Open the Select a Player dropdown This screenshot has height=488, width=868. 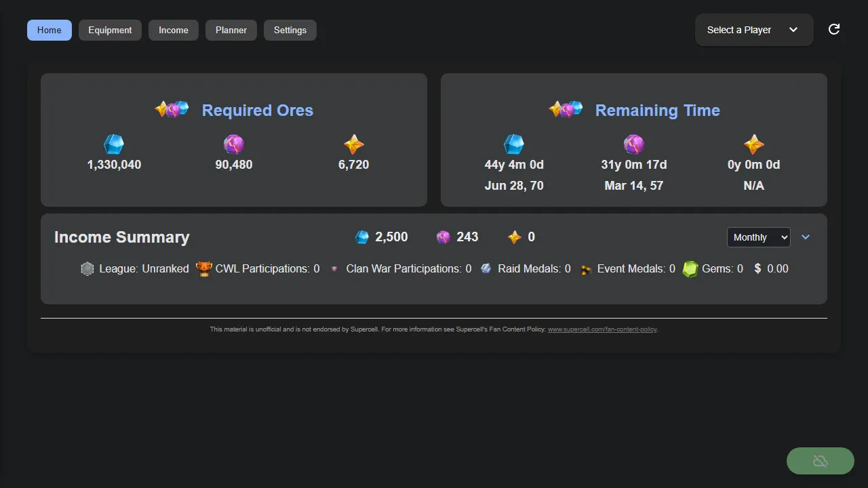753,29
